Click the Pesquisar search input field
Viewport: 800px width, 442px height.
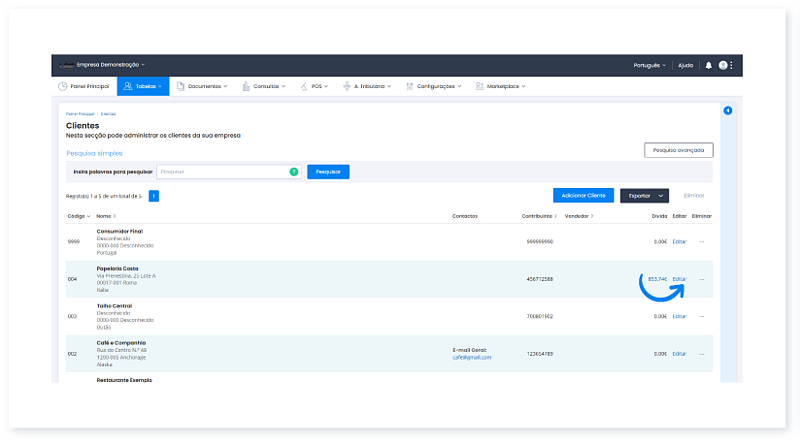click(x=222, y=172)
